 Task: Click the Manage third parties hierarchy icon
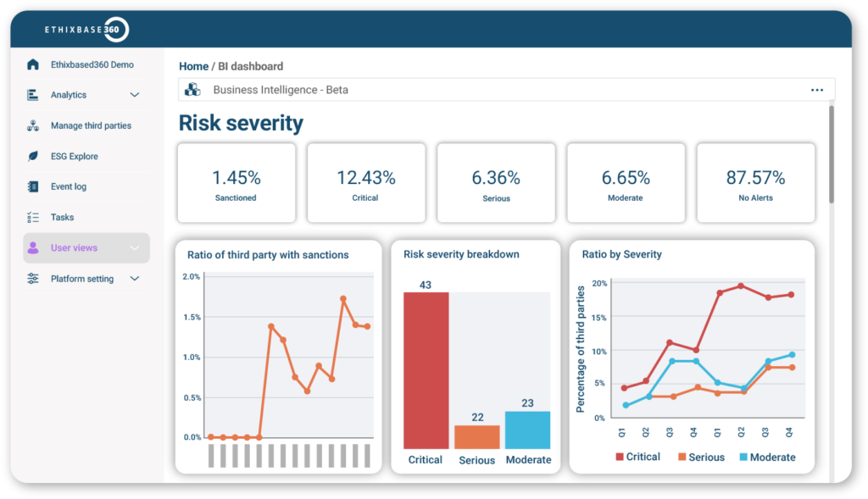point(33,125)
